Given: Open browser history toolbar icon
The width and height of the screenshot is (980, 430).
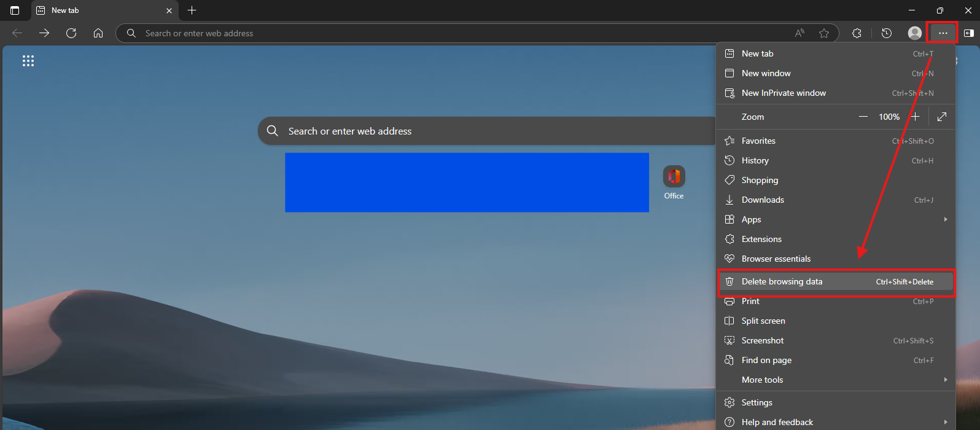Looking at the screenshot, I should 887,33.
